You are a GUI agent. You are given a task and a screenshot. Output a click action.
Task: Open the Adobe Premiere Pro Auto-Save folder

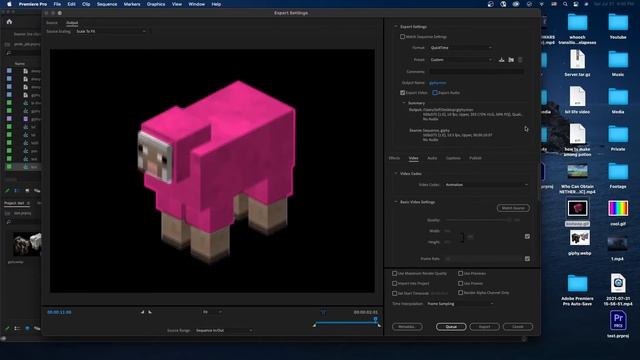pos(577,290)
